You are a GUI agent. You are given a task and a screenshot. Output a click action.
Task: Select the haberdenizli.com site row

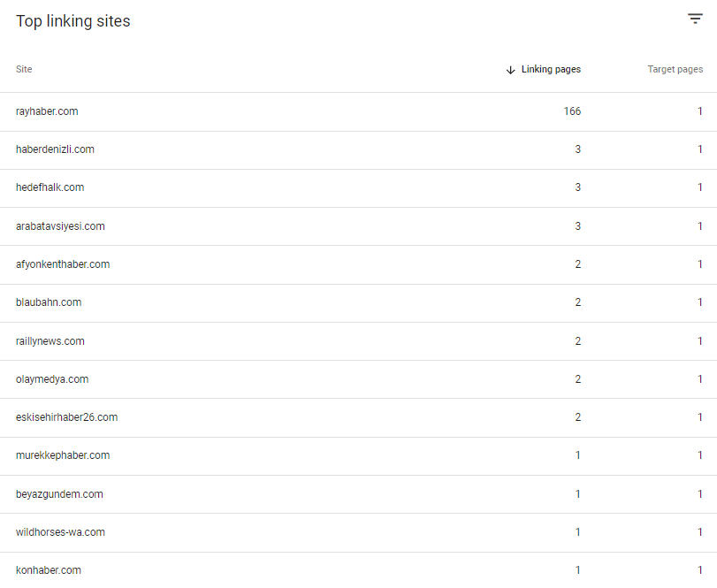click(359, 150)
